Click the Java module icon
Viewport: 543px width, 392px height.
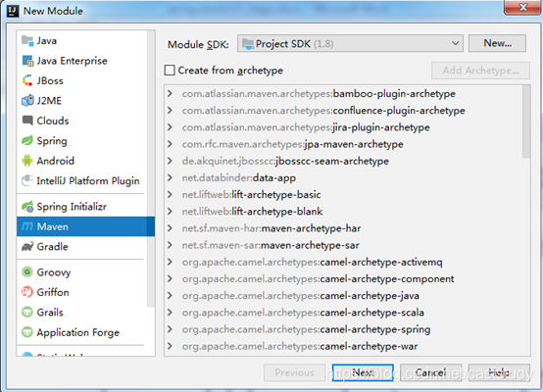[27, 41]
